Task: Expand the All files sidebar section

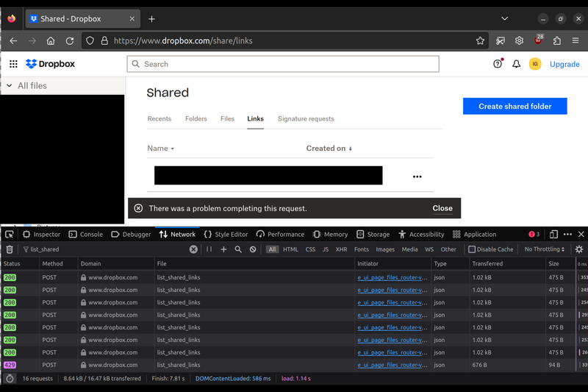Action: click(10, 86)
